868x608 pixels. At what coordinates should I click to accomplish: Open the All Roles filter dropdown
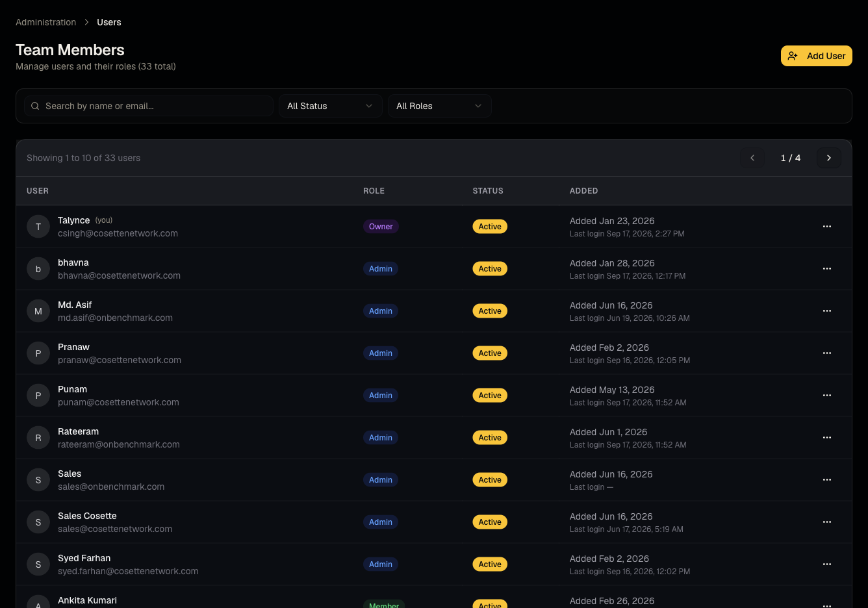point(439,106)
